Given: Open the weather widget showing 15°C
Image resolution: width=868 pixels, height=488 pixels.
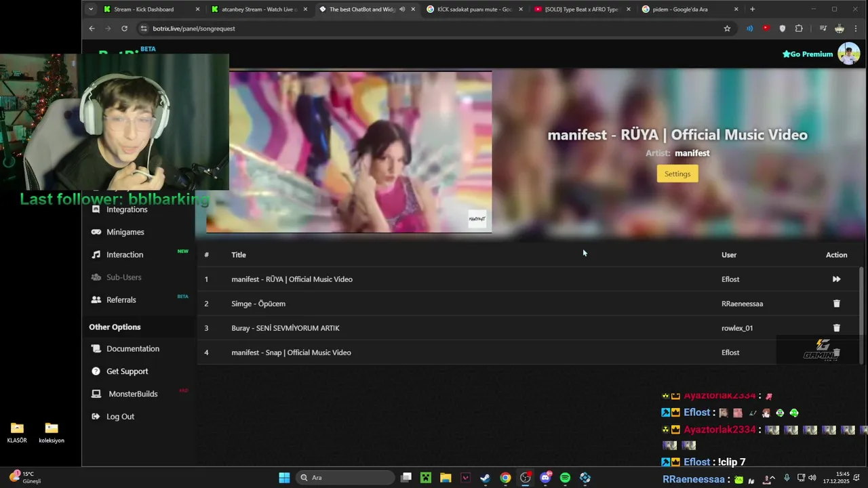Looking at the screenshot, I should pos(26,477).
